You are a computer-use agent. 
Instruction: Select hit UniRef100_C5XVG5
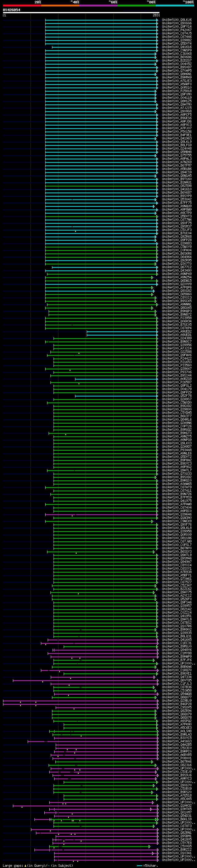click(x=177, y=846)
